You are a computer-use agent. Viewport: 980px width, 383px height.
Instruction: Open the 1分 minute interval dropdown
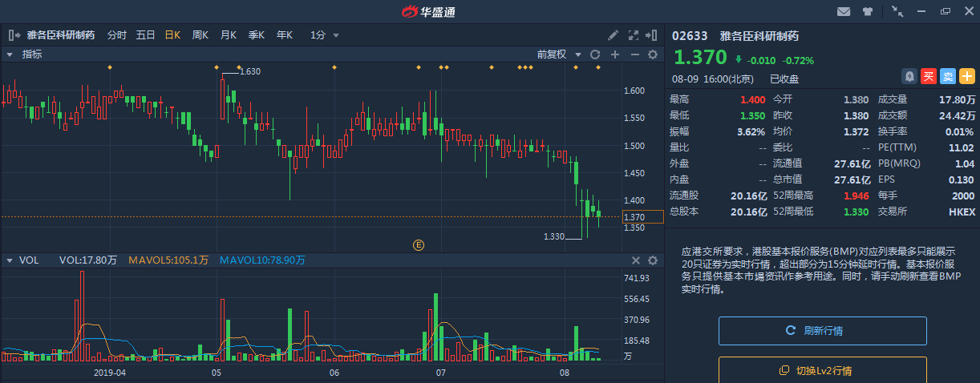coord(325,35)
